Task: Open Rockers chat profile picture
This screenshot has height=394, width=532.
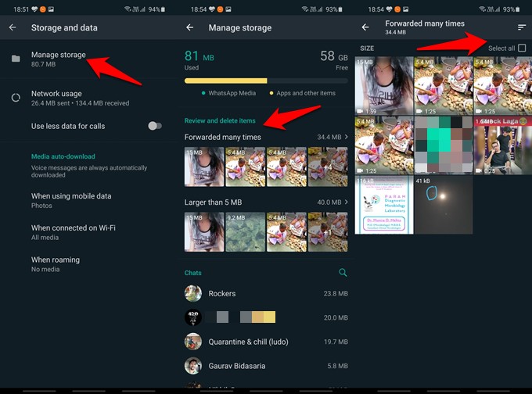Action: point(193,293)
